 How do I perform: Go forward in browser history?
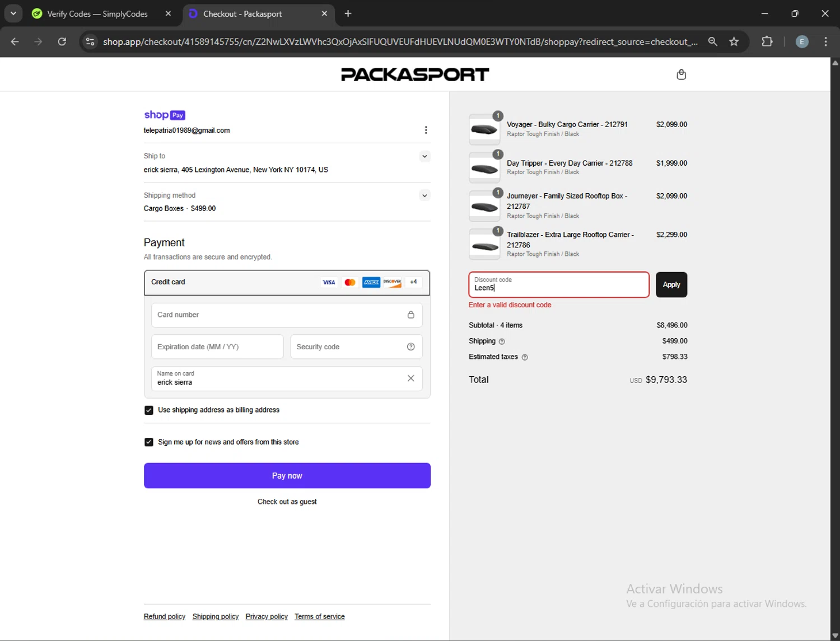[x=38, y=41]
